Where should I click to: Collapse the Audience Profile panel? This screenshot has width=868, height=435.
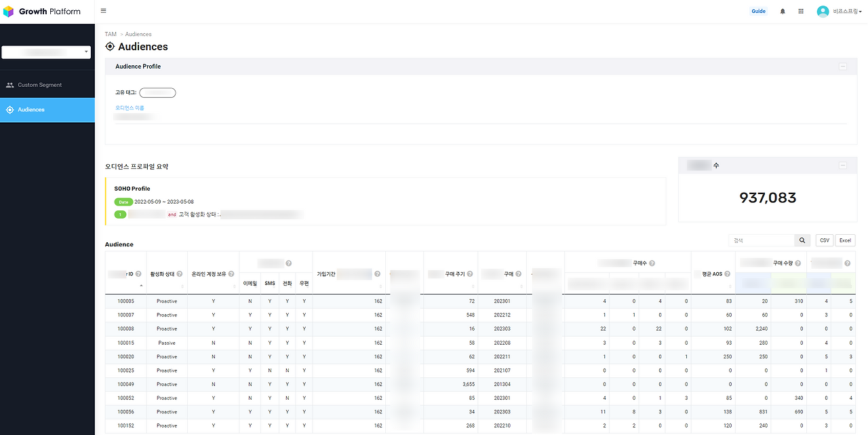pyautogui.click(x=843, y=66)
